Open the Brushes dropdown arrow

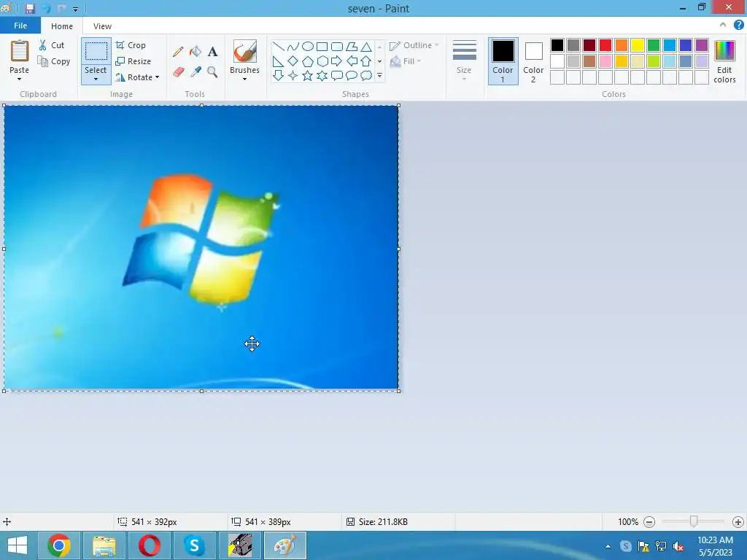pyautogui.click(x=245, y=79)
